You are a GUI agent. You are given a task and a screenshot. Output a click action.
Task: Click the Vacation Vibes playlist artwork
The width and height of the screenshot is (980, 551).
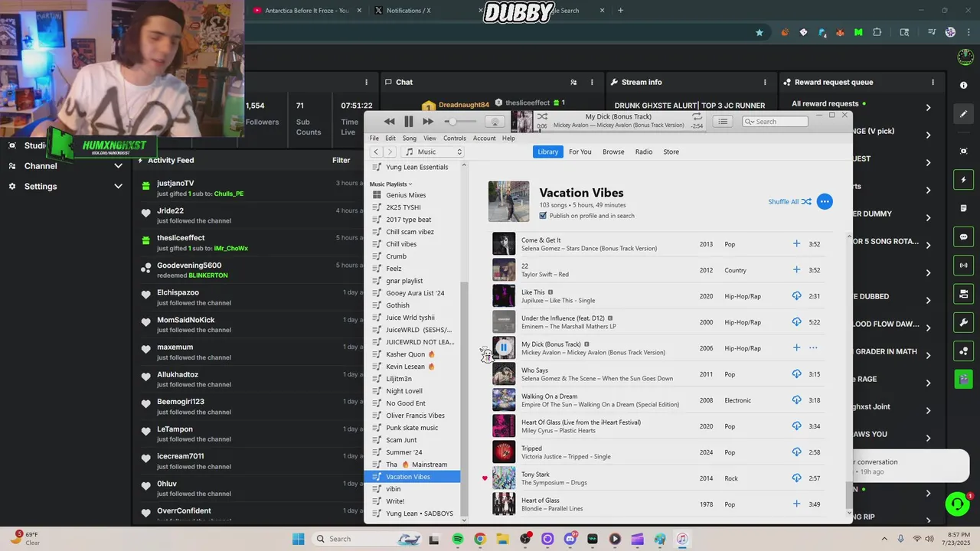point(509,201)
